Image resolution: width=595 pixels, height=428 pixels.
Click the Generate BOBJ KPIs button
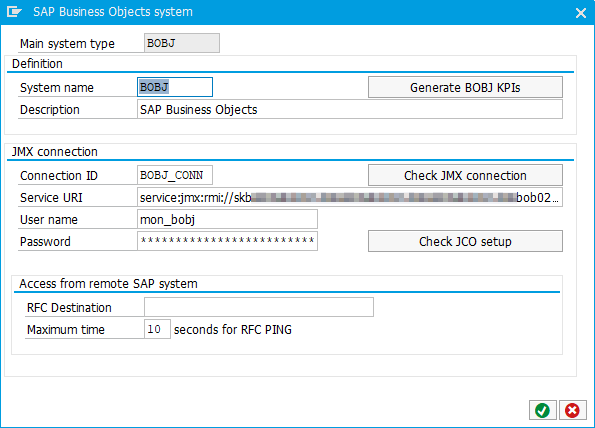click(465, 88)
